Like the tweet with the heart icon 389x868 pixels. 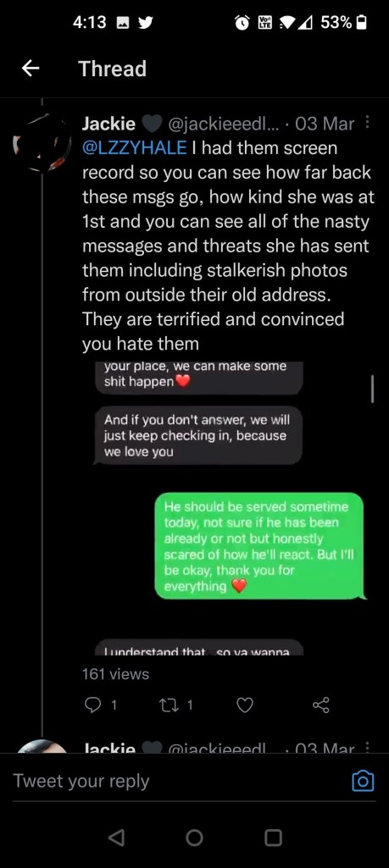tap(245, 705)
